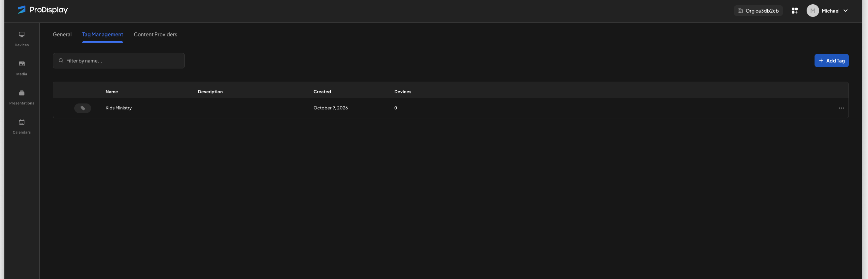868x279 pixels.
Task: Click the search magnifier icon
Action: (61, 61)
